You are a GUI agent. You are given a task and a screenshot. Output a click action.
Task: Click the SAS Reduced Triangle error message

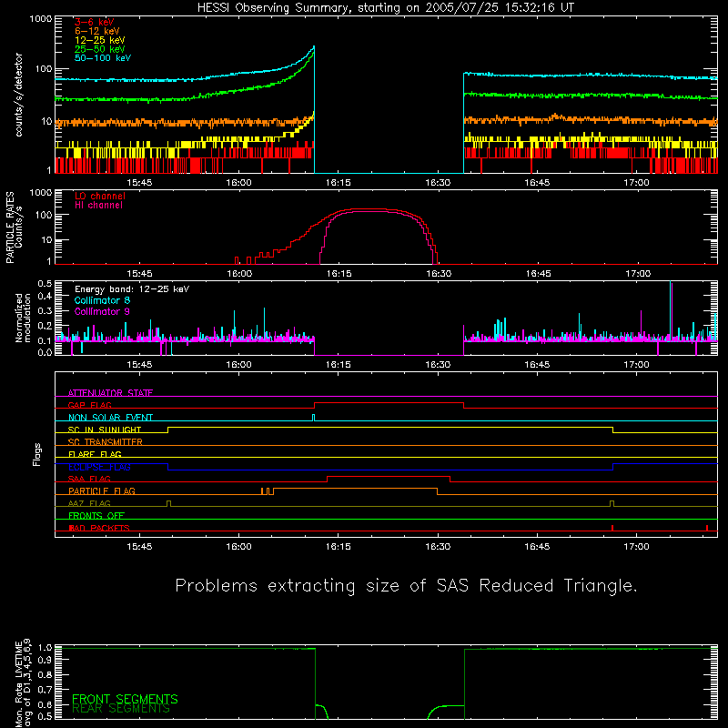406,586
